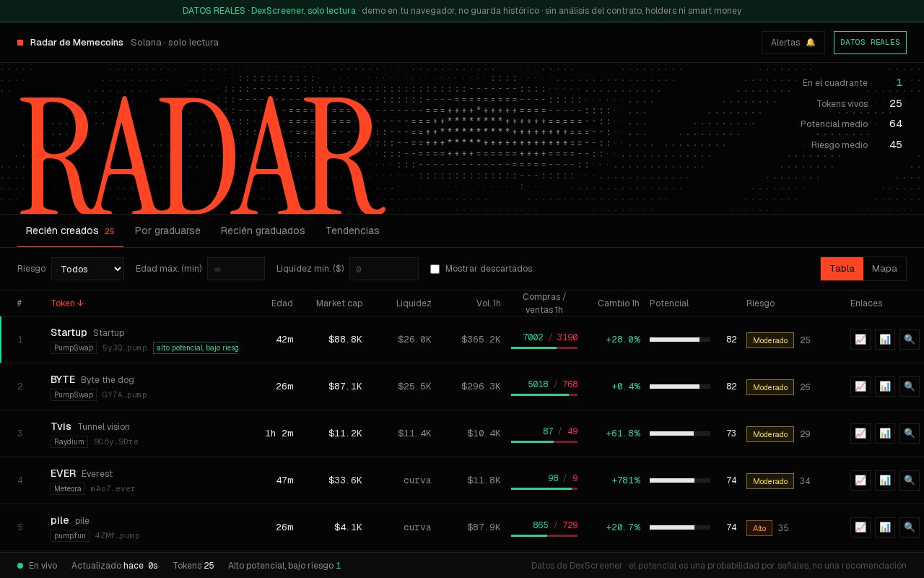
Task: Click the alto potencial, bajo riesgo tag
Action: (x=196, y=348)
